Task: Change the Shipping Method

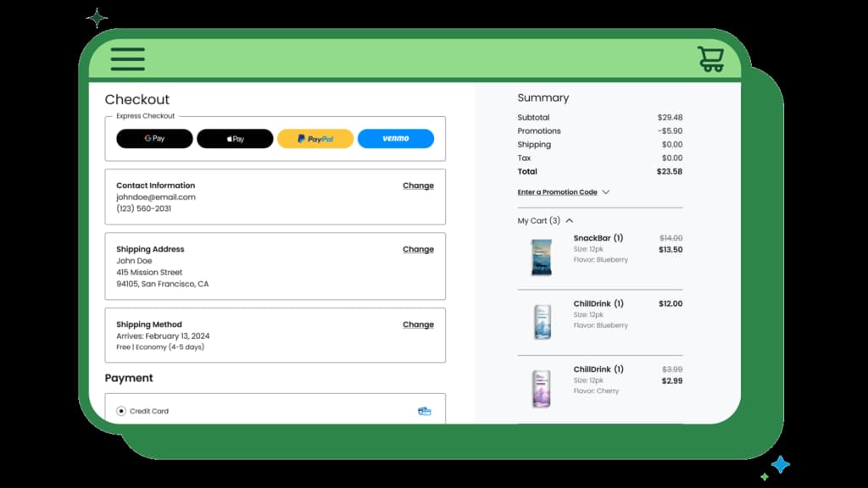Action: (x=418, y=324)
